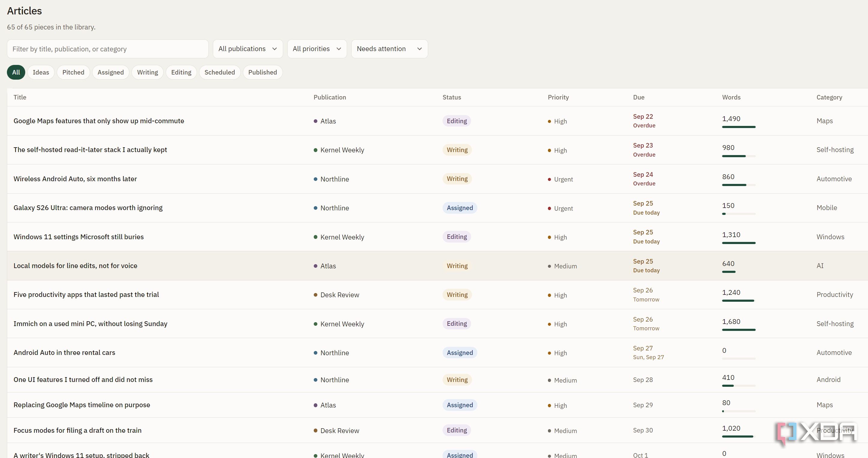Click the Title column header
The image size is (868, 458).
[20, 97]
